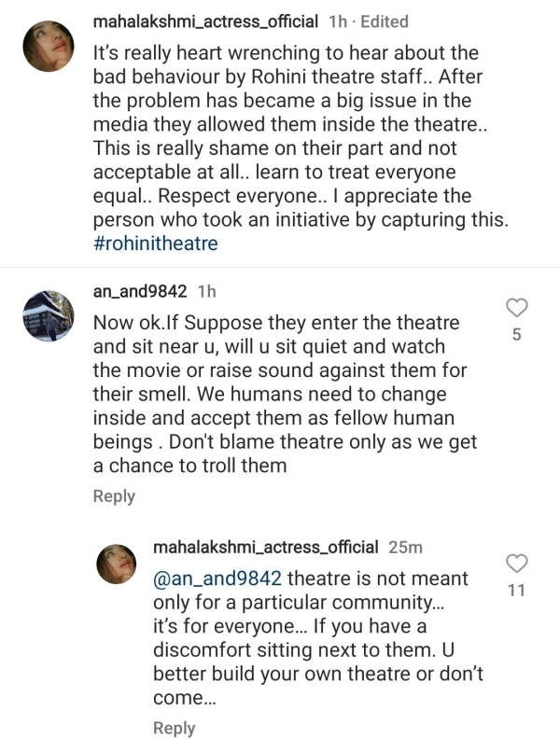Like the comment by an_and9842
This screenshot has width=560, height=753.
coord(516,308)
